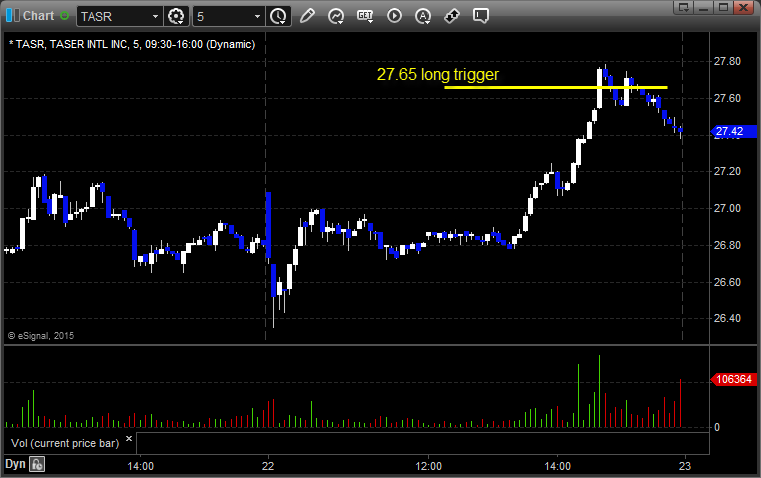
Task: Select the yellow trigger trend line
Action: point(556,87)
